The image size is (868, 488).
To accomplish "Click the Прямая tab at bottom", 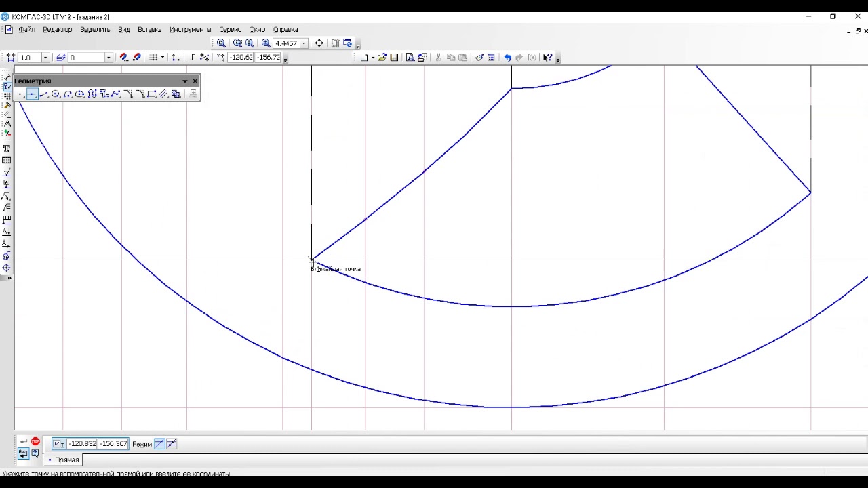I will coord(62,460).
